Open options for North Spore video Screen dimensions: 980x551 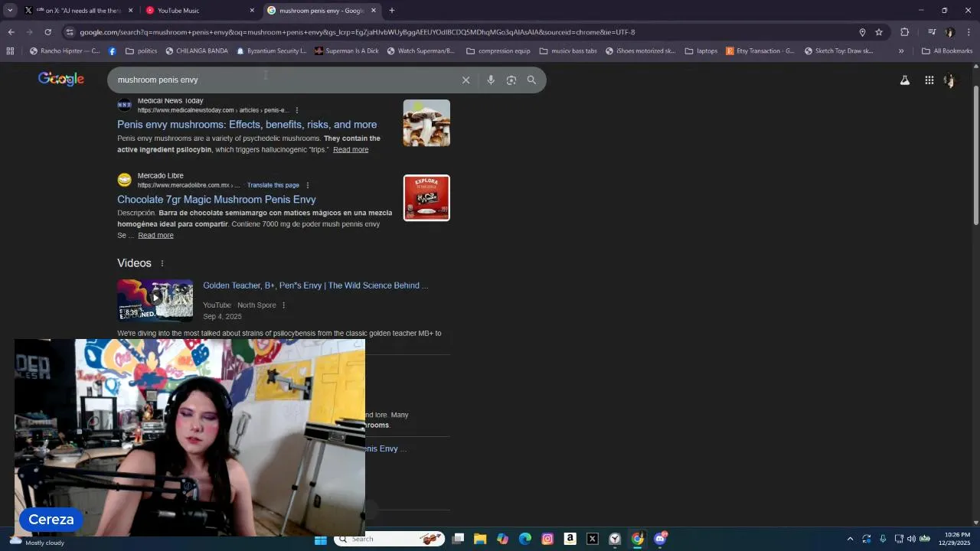[x=283, y=305]
